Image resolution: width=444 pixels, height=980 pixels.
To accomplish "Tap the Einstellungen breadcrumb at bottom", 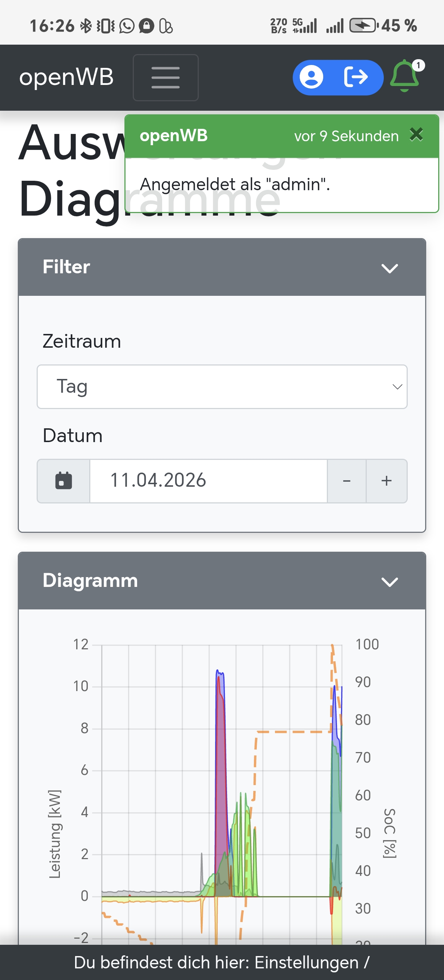I will [306, 963].
